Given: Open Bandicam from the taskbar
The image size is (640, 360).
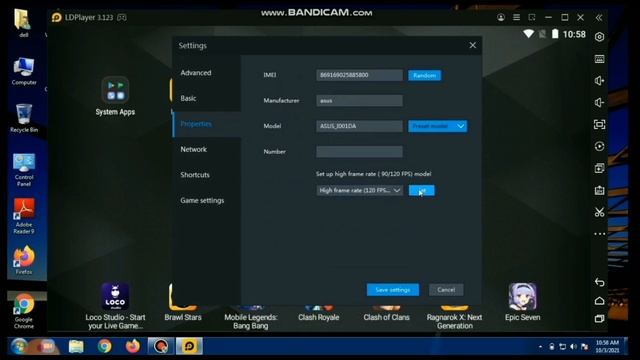Looking at the screenshot, I should point(161,347).
